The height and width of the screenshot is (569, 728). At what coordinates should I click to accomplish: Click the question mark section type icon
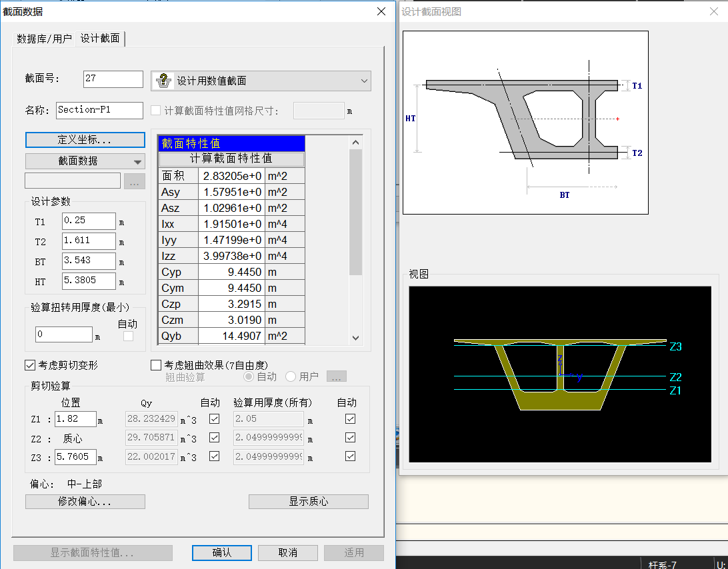pyautogui.click(x=163, y=81)
